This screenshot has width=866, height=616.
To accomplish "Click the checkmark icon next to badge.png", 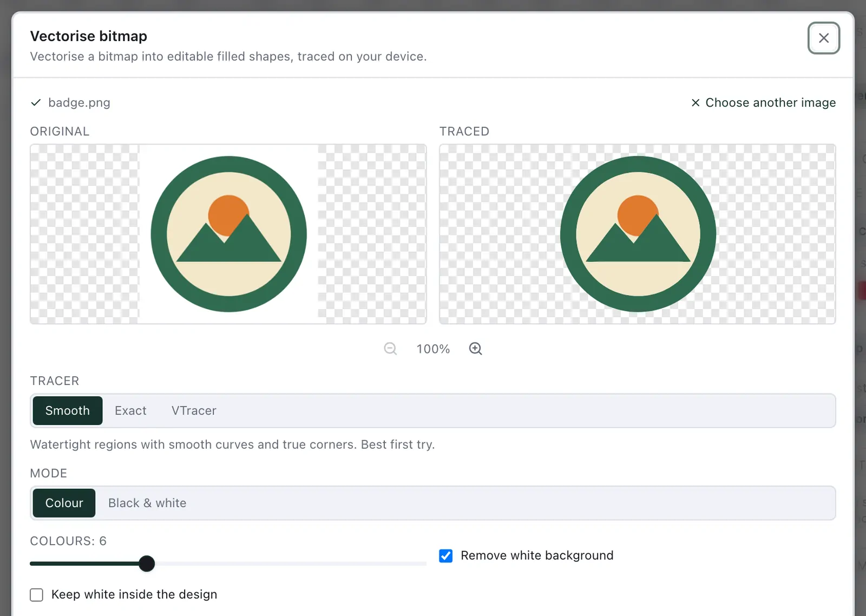I will [36, 102].
